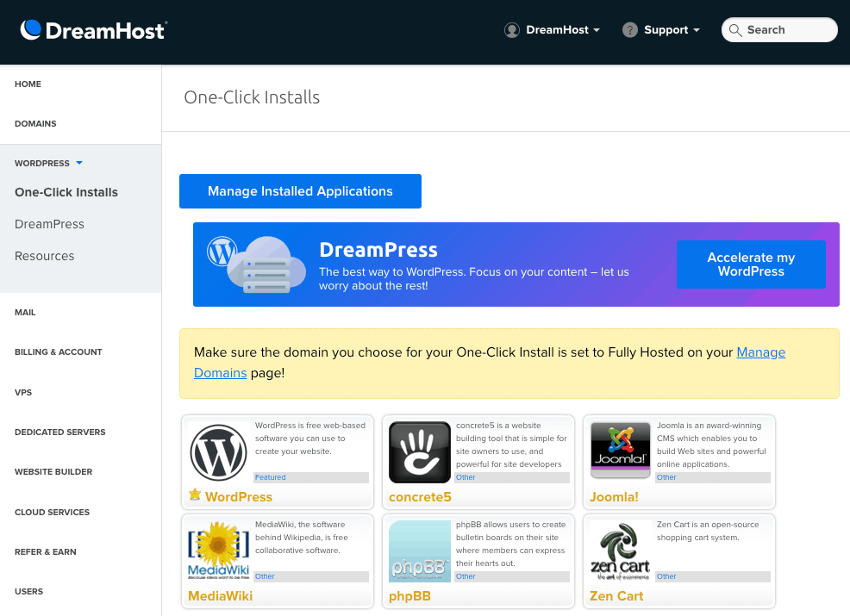Open BILLING & ACCOUNT section
This screenshot has width=850, height=616.
[x=58, y=352]
